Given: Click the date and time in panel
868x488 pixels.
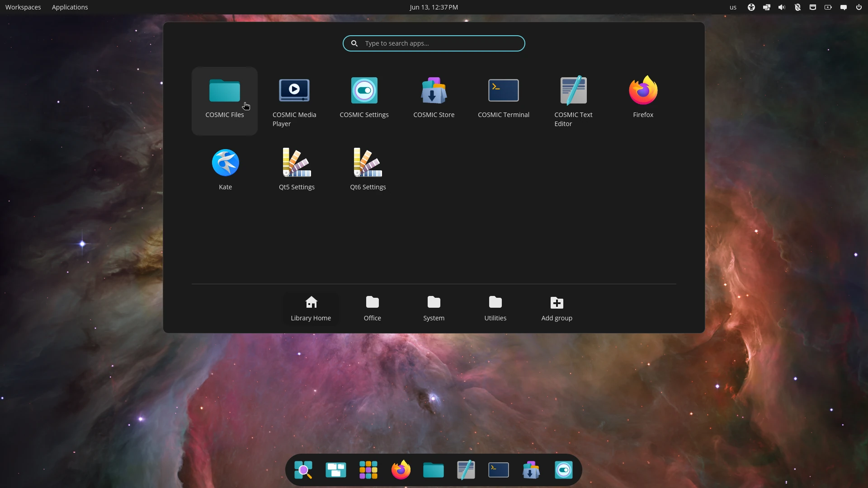Looking at the screenshot, I should tap(434, 7).
